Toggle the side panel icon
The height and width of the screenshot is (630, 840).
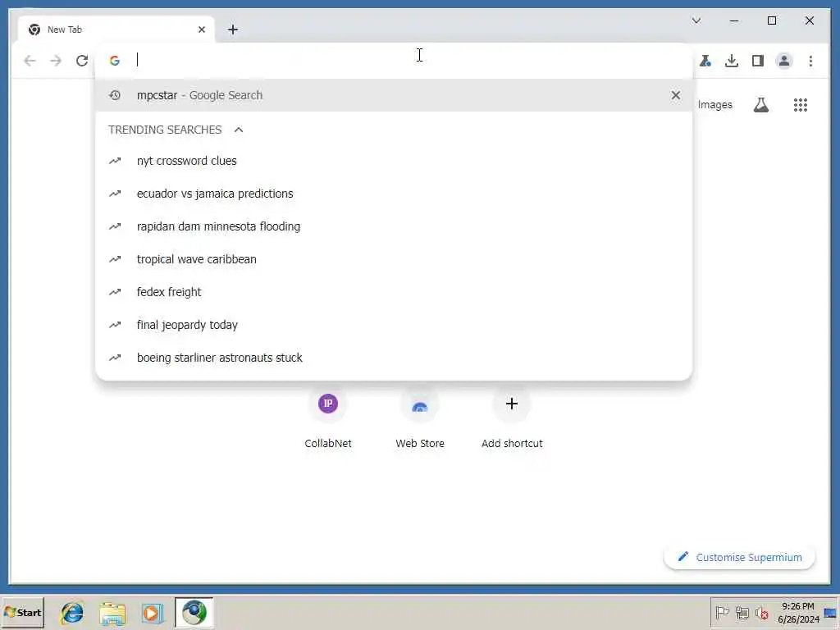click(x=757, y=61)
